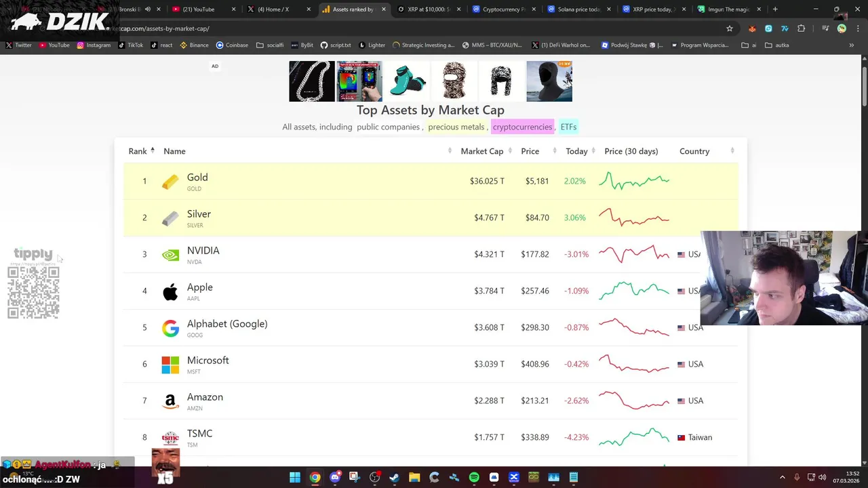Image resolution: width=868 pixels, height=488 pixels.
Task: Open the socialfi bookmark folder
Action: [x=269, y=45]
